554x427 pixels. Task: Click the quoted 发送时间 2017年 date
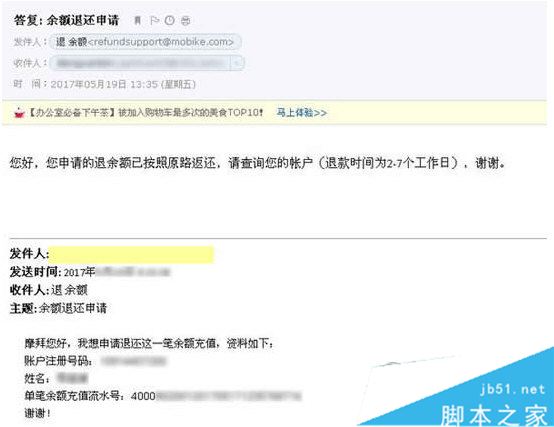point(90,272)
